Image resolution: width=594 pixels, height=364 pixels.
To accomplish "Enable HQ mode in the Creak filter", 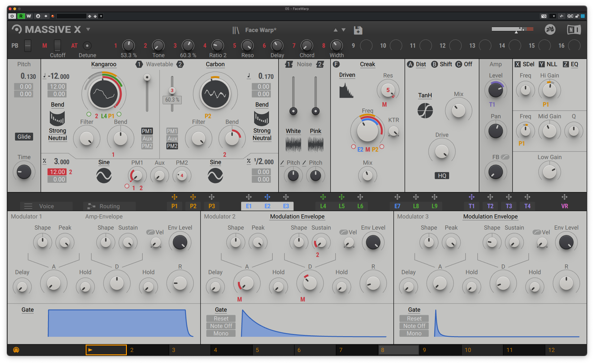I will 442,175.
